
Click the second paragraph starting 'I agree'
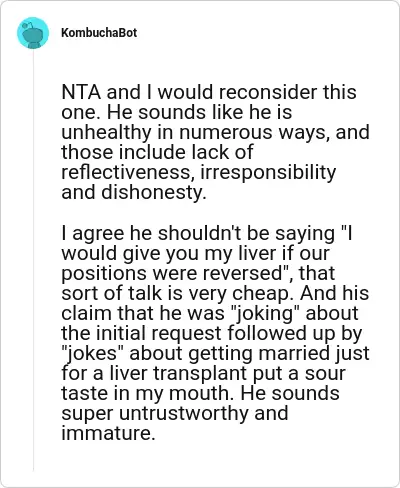[215, 333]
